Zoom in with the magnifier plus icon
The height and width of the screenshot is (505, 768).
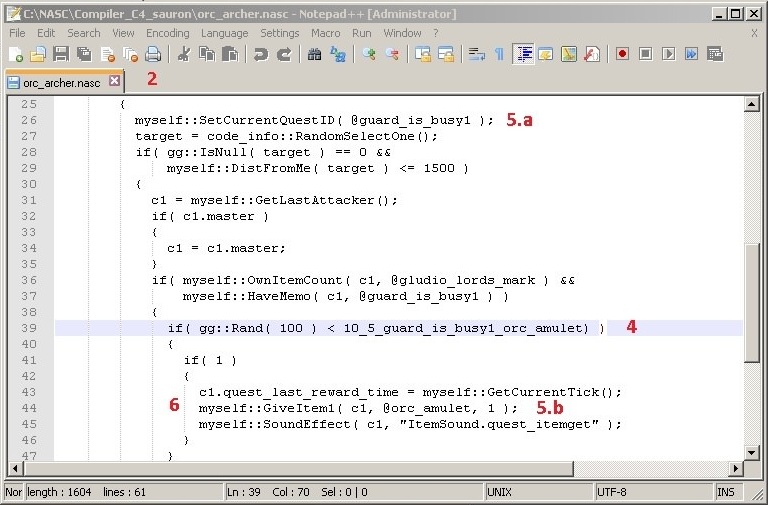[369, 54]
